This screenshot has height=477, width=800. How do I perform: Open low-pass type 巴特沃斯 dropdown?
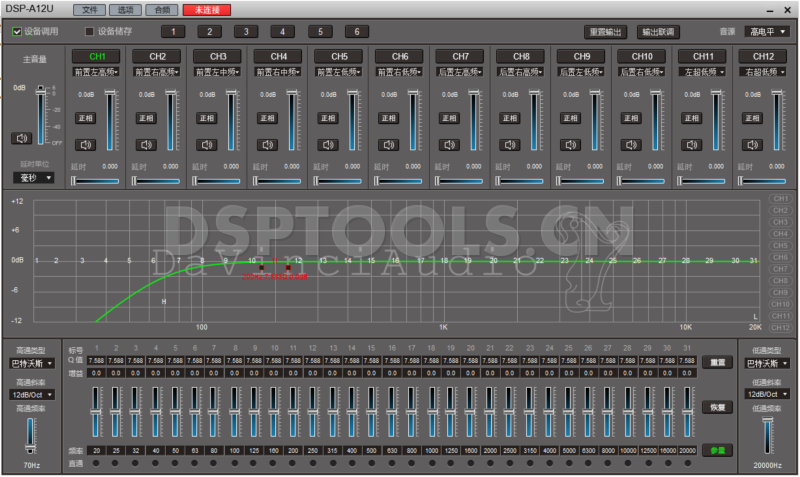click(x=767, y=364)
